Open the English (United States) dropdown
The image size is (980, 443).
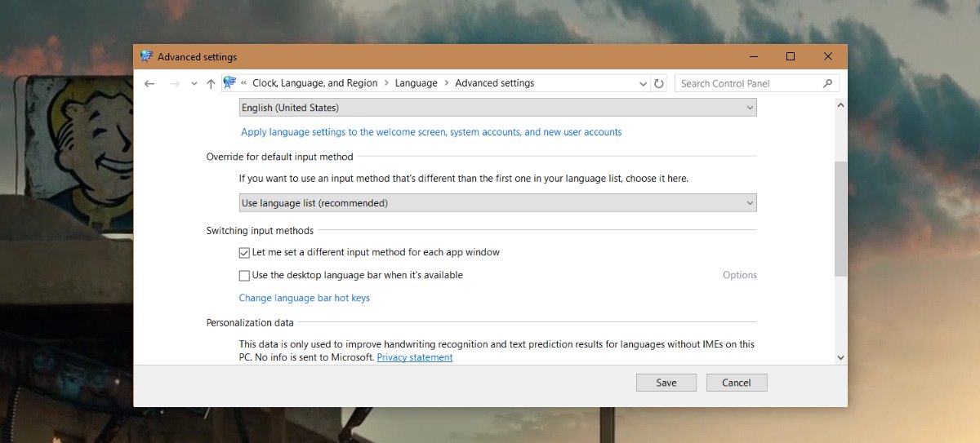497,108
